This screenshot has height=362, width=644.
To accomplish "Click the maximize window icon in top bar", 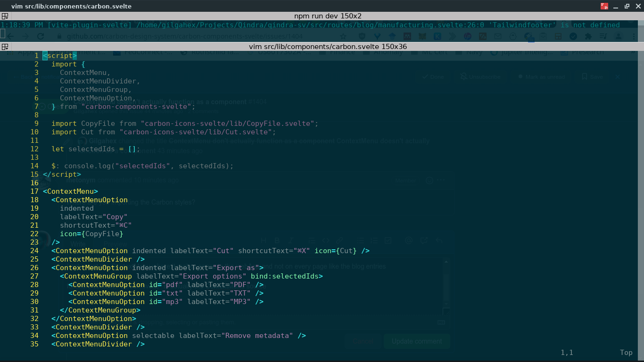I will (x=627, y=6).
